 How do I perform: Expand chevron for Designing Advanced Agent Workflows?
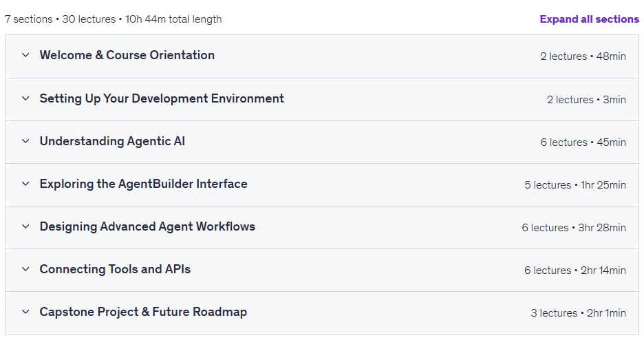[x=25, y=226]
